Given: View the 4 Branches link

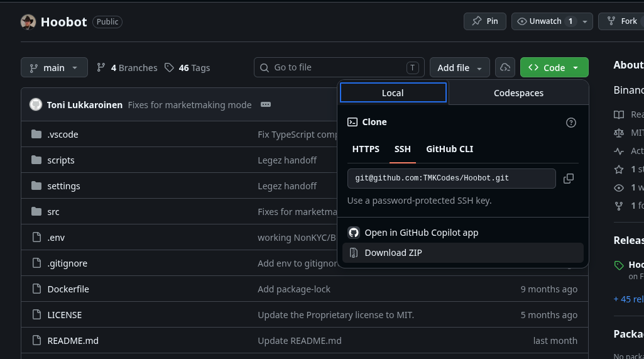Looking at the screenshot, I should coord(127,68).
